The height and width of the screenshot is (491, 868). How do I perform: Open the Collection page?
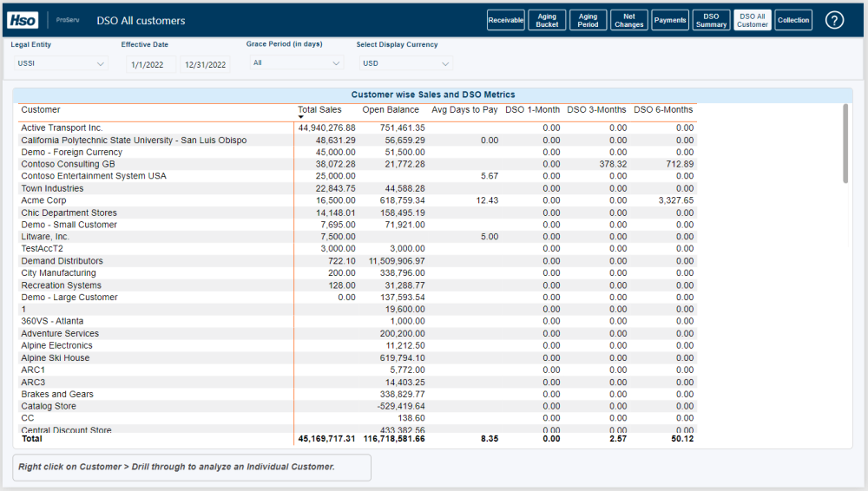792,20
